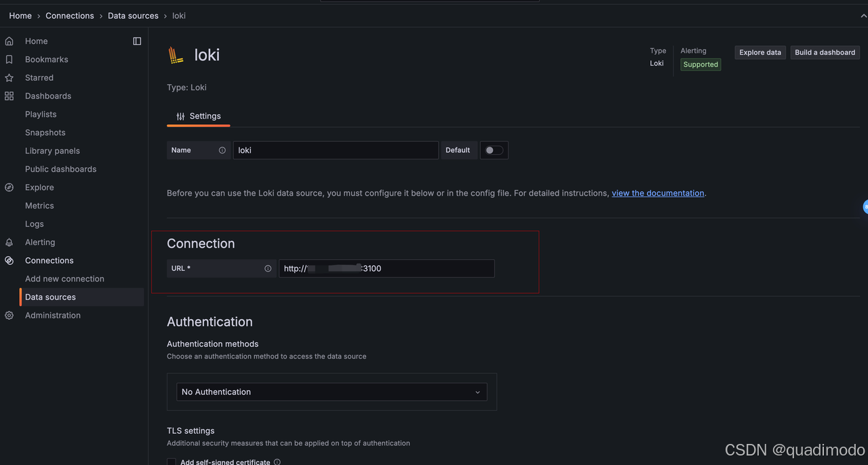Select Playlists in the sidebar
Image resolution: width=868 pixels, height=465 pixels.
pos(41,115)
